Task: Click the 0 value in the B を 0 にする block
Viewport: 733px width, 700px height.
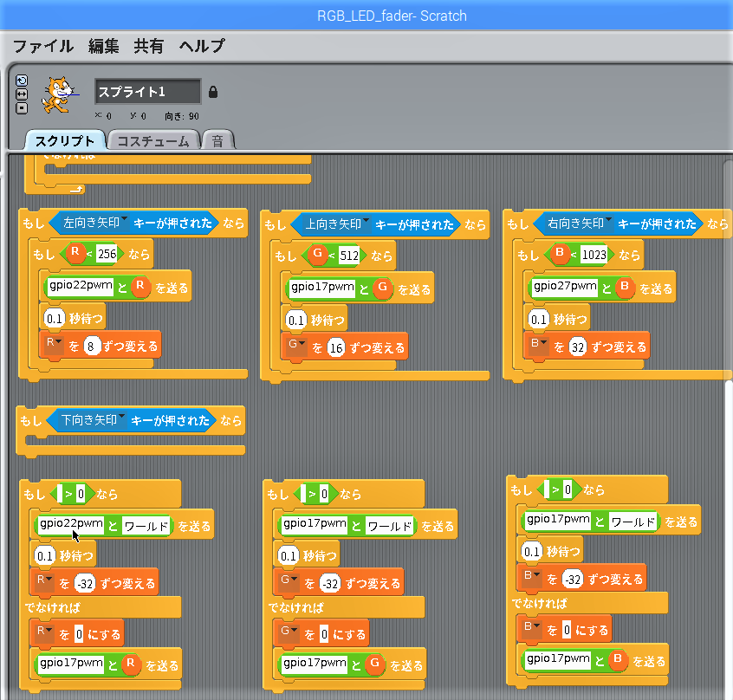Action: coord(567,631)
